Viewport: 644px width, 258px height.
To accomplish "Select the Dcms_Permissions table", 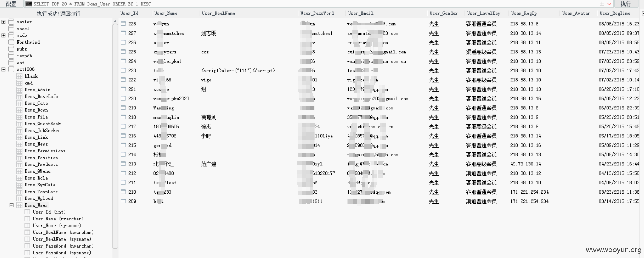I will click(x=45, y=151).
